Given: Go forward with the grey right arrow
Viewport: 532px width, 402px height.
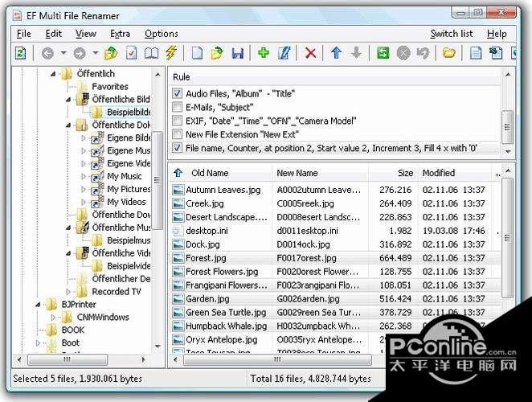Looking at the screenshot, I should [80, 53].
